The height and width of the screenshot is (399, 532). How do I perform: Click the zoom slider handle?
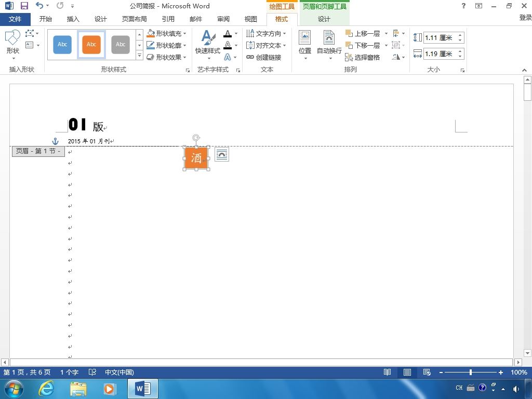[471, 372]
